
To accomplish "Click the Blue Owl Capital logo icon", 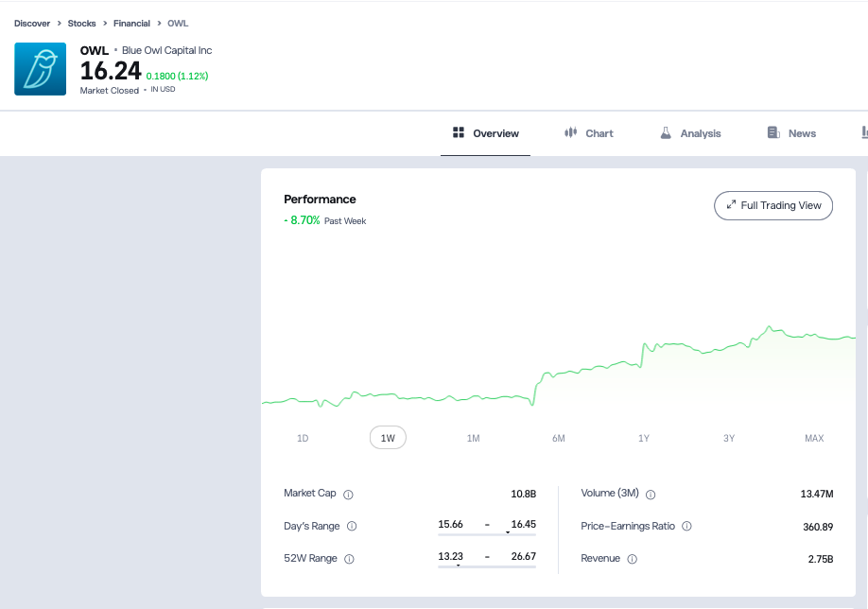I will point(40,69).
